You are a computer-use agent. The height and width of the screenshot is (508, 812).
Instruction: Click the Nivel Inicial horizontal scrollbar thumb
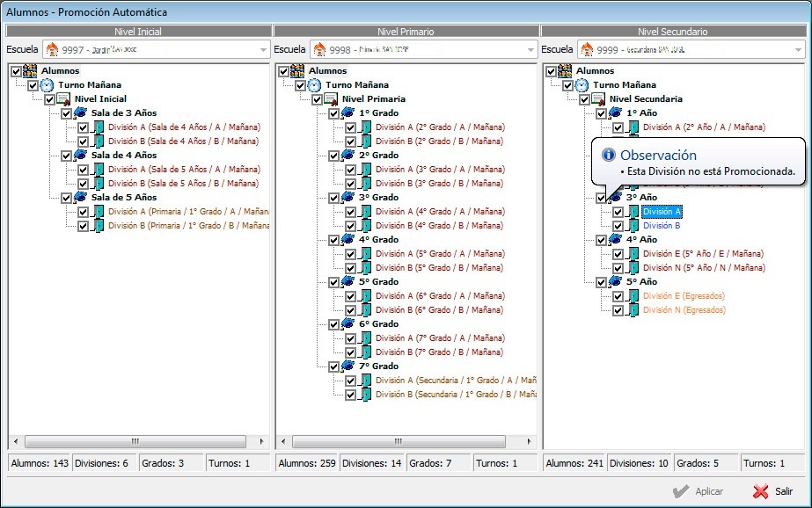click(135, 441)
